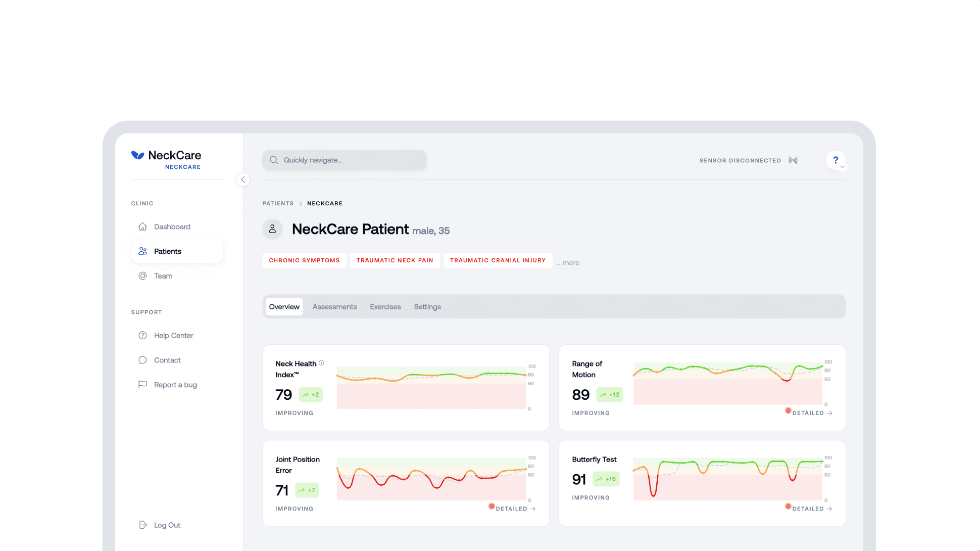Screen dimensions: 980x551
Task: Switch to the Assessments tab
Action: [334, 307]
